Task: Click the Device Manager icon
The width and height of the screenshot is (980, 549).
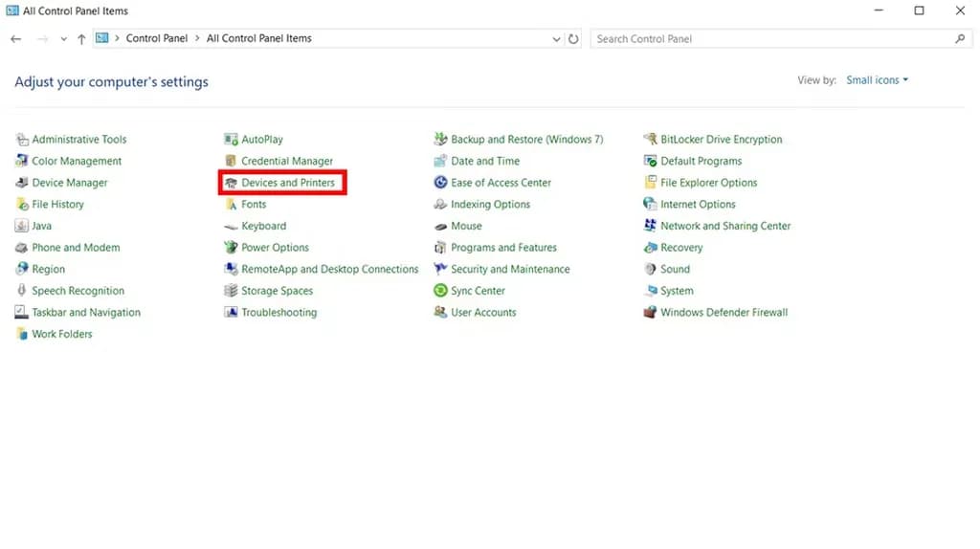Action: pyautogui.click(x=22, y=183)
